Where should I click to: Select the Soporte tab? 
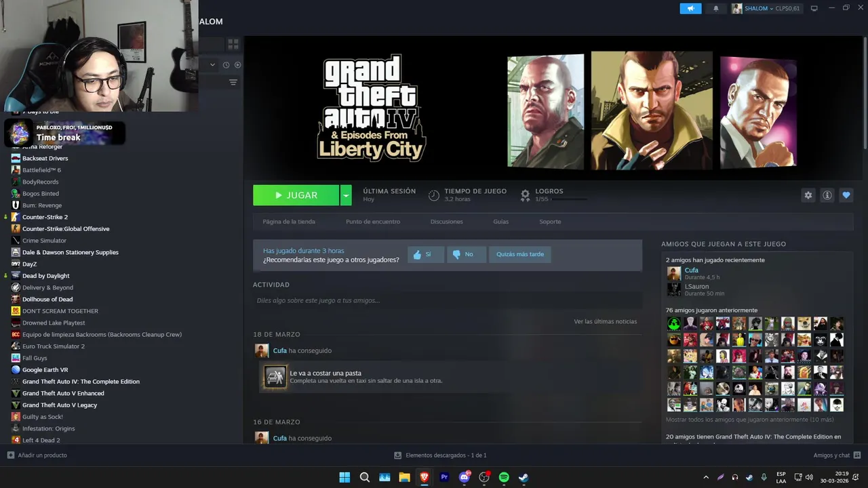point(550,222)
